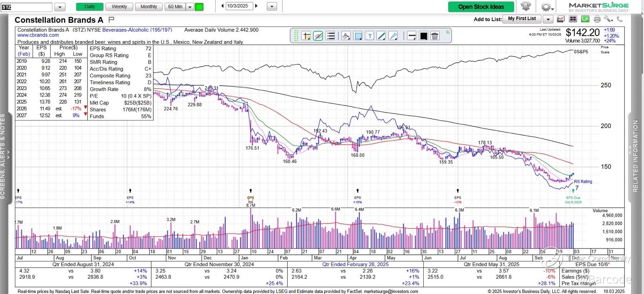Switch to the Weekly chart view
Viewport: 644px width, 294px height.
(x=119, y=7)
